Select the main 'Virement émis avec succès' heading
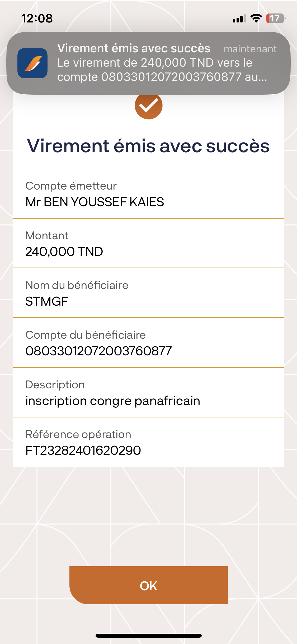The width and height of the screenshot is (297, 644). click(148, 146)
